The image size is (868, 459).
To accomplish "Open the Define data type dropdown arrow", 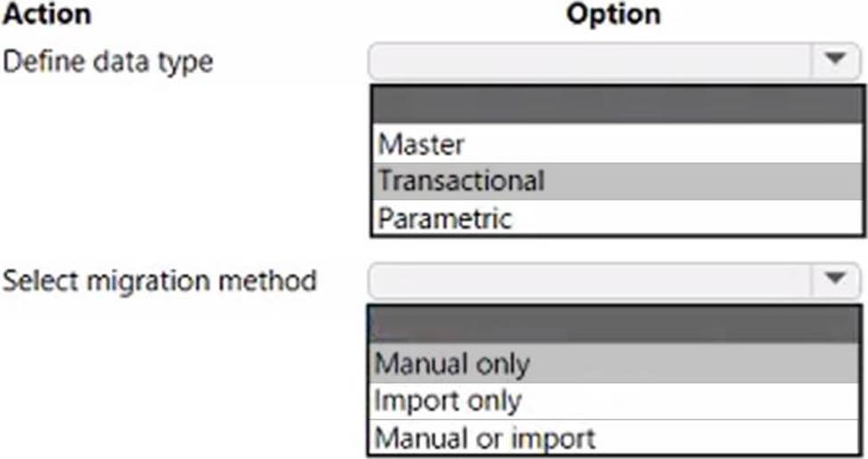I will click(834, 60).
